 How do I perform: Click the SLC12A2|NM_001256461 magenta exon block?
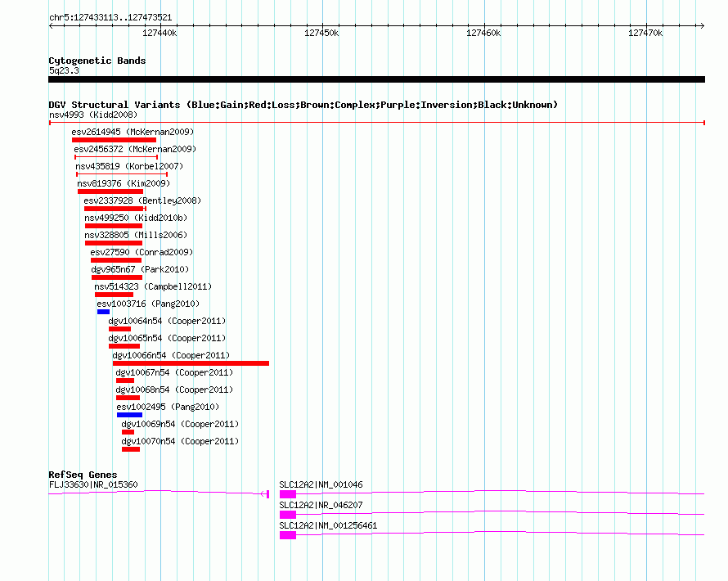point(288,535)
